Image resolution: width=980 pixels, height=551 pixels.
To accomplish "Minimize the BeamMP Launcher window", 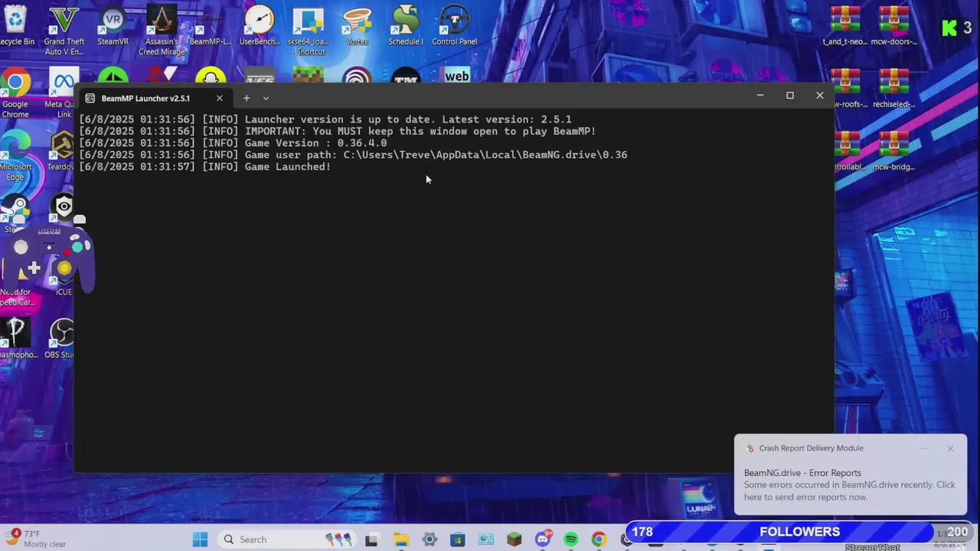I will [760, 96].
